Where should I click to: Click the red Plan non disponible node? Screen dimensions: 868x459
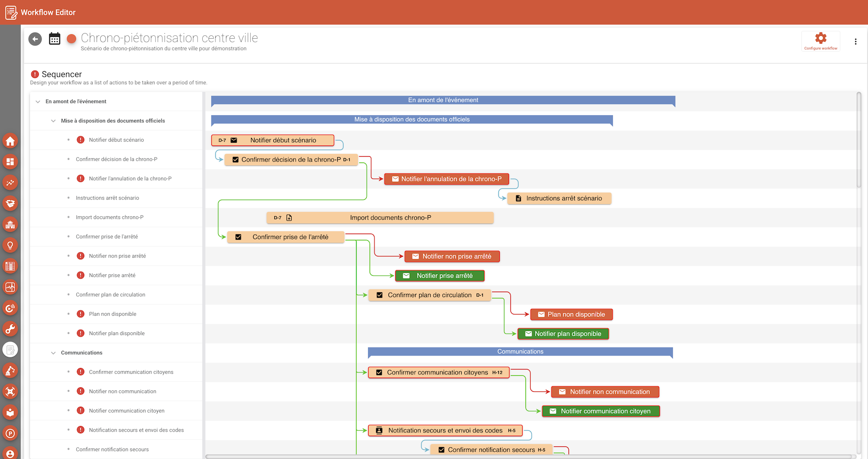pyautogui.click(x=571, y=314)
